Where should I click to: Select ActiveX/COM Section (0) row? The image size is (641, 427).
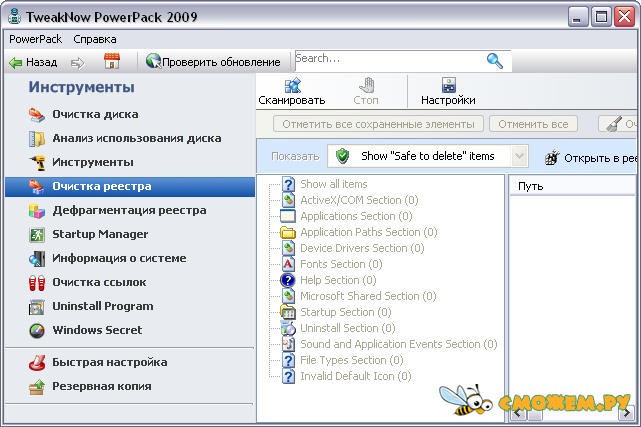click(x=359, y=200)
